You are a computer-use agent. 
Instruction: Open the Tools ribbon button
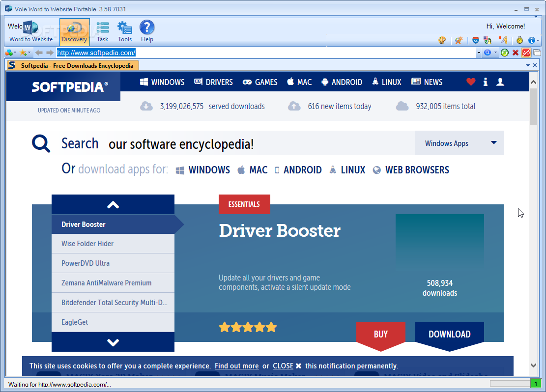[x=125, y=31]
